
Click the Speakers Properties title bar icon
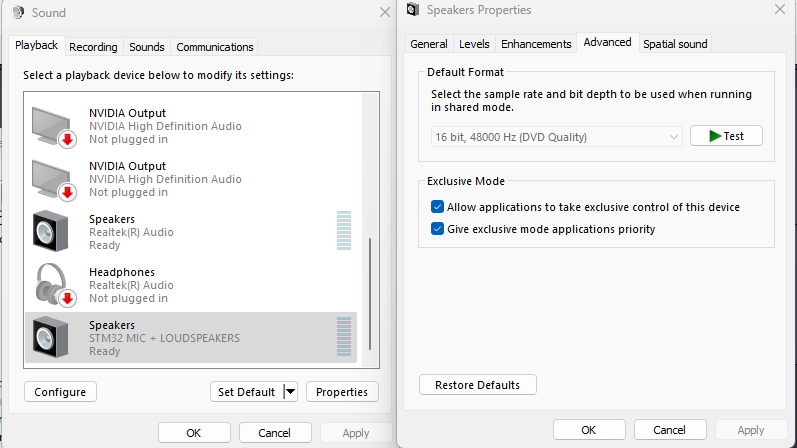pyautogui.click(x=413, y=10)
